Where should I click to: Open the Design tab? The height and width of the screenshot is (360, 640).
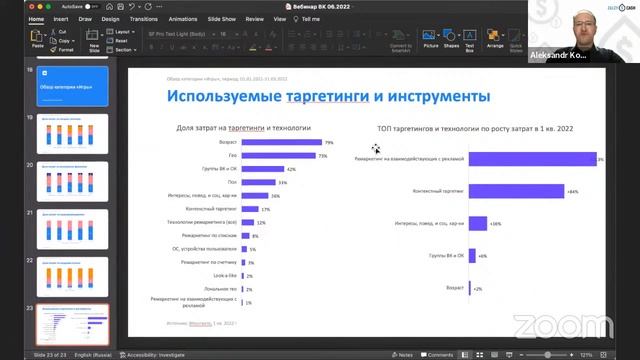pos(110,19)
